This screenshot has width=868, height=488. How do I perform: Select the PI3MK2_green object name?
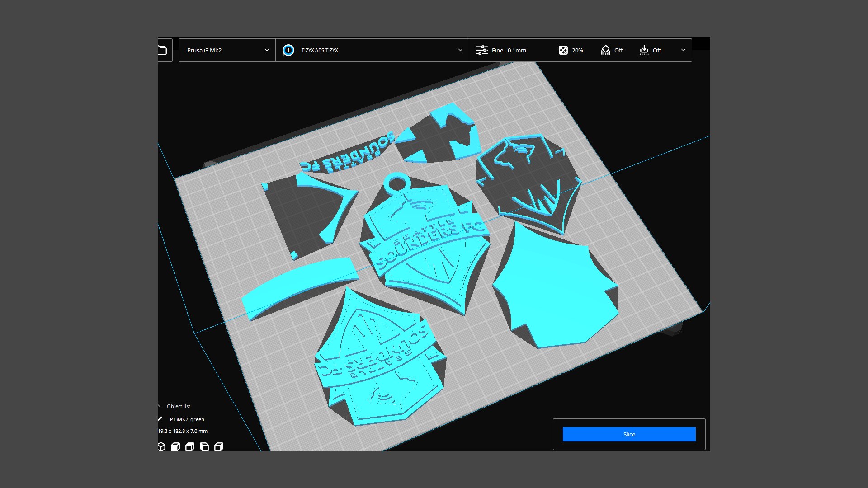[x=187, y=419]
